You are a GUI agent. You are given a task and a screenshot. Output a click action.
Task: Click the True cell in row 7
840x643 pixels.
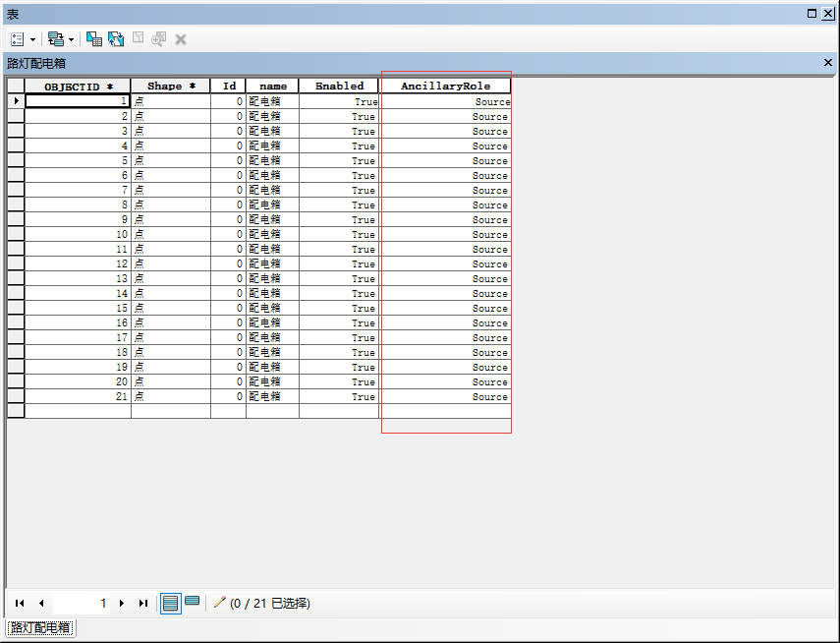[x=339, y=190]
